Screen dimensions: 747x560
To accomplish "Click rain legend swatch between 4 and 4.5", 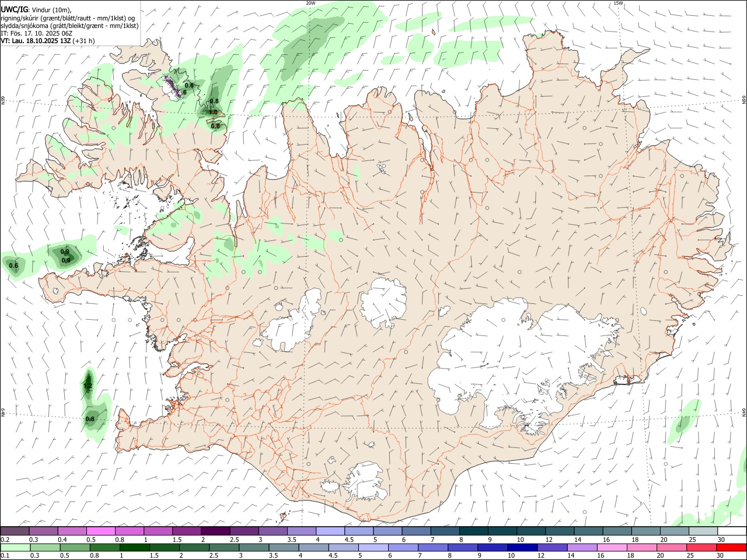I will click(x=313, y=548).
